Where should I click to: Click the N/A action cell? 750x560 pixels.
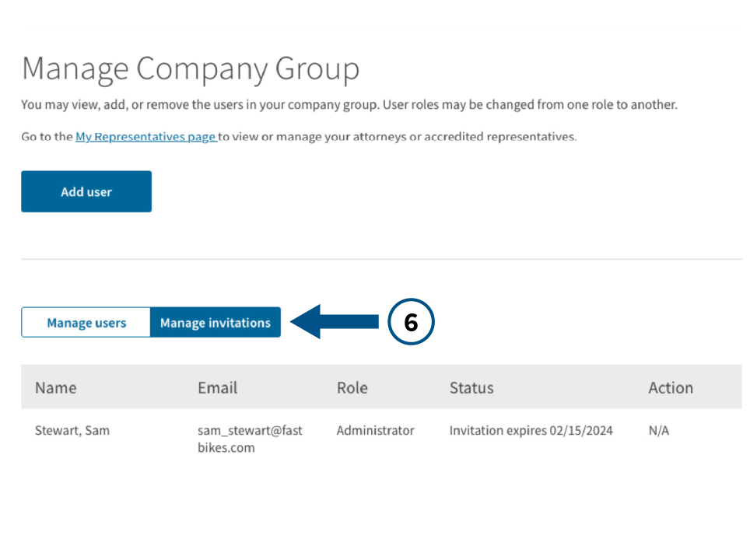pyautogui.click(x=658, y=430)
